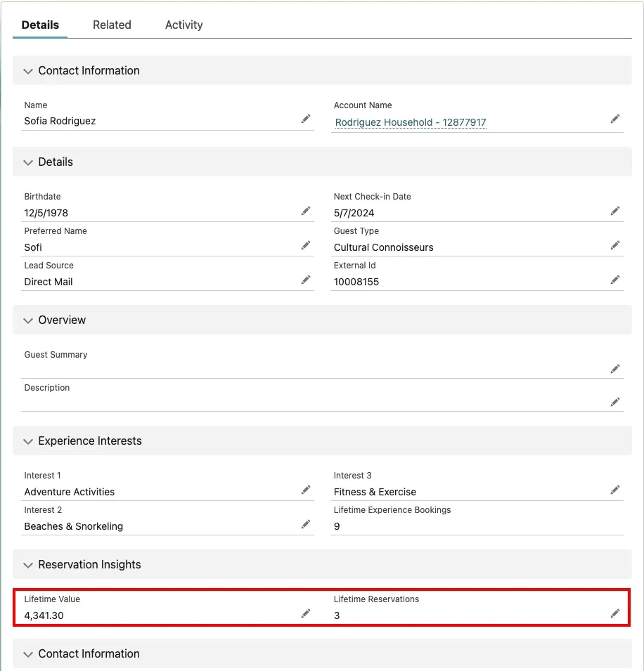This screenshot has height=671, width=644.
Task: Click the pencil icon to edit Name
Action: pos(306,119)
